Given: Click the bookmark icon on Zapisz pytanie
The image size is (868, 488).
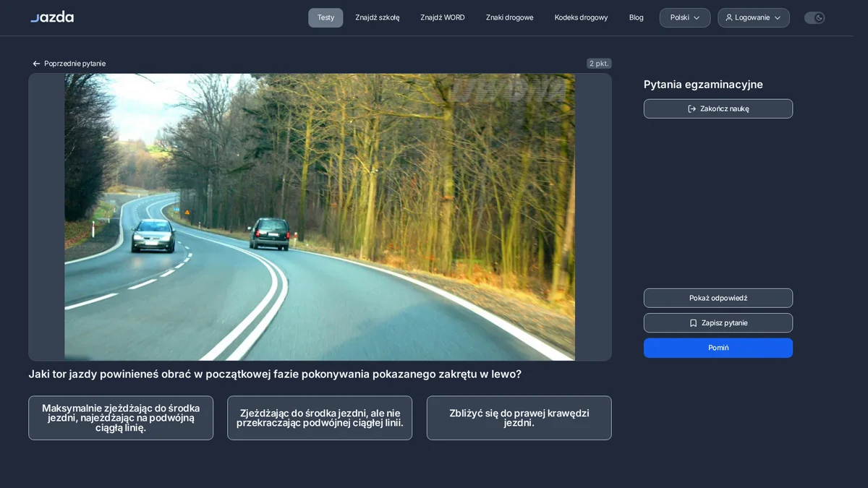Looking at the screenshot, I should point(693,323).
